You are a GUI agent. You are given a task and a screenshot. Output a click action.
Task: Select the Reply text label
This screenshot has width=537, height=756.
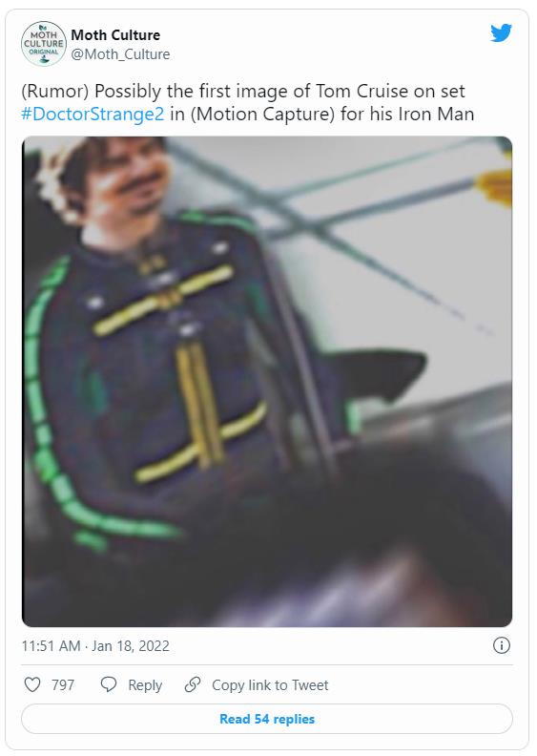tap(145, 685)
